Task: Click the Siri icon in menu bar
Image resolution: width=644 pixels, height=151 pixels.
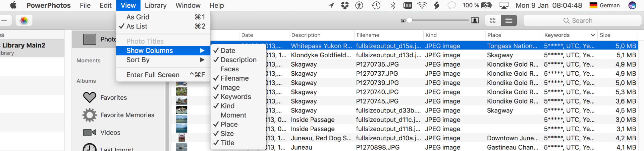Action: [x=632, y=5]
